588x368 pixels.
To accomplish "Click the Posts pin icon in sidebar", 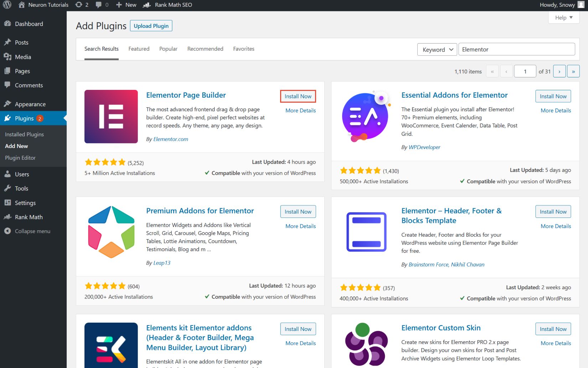I will click(x=8, y=42).
